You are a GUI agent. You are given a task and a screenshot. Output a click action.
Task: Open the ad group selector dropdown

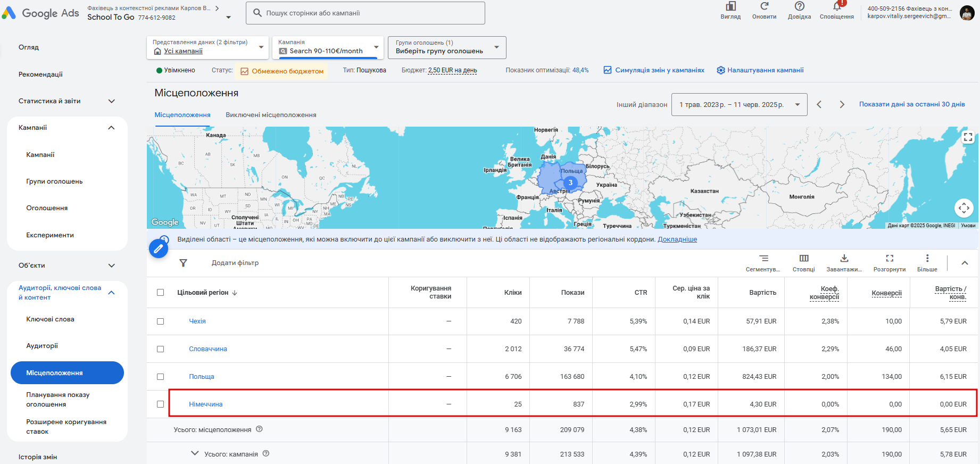446,47
